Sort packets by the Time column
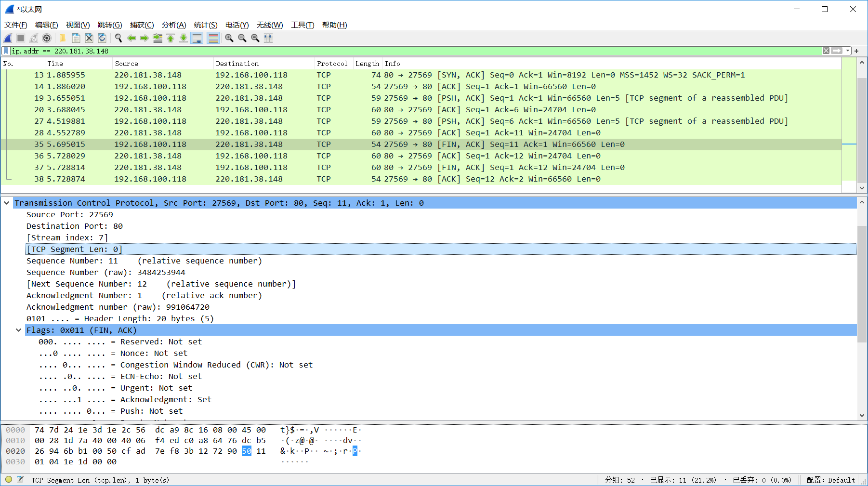 coord(79,64)
